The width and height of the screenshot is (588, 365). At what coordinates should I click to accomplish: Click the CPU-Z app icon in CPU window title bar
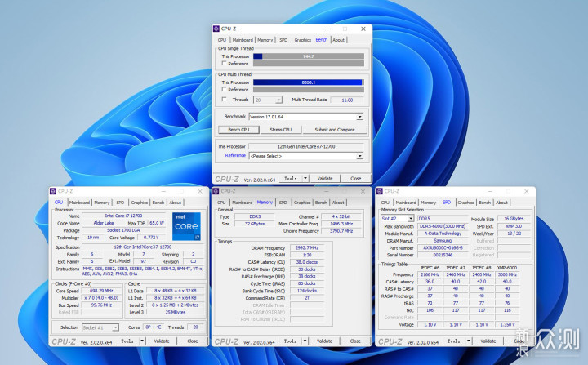click(x=53, y=191)
